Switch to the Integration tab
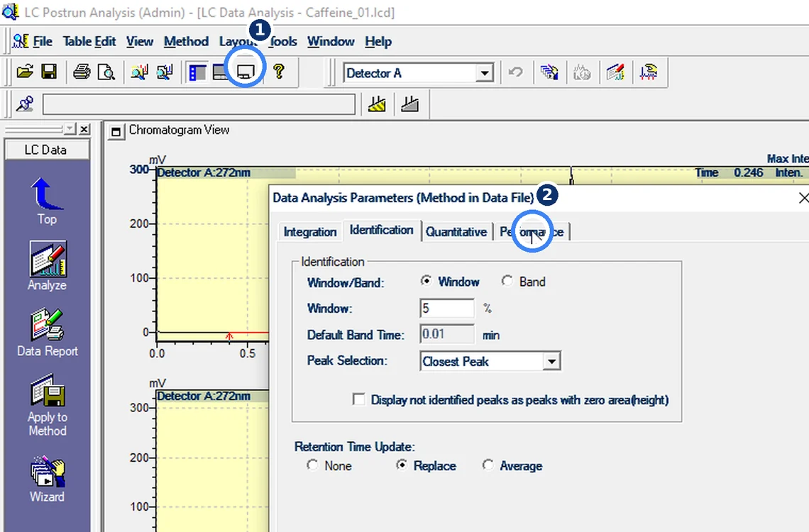This screenshot has height=532, width=809. pyautogui.click(x=309, y=232)
